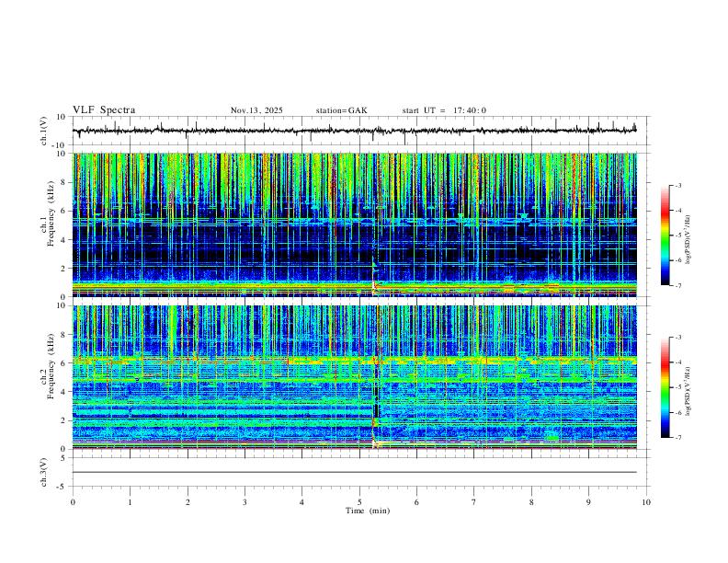Click the "VLF Spectra" title text
The image size is (728, 563).
coord(104,110)
